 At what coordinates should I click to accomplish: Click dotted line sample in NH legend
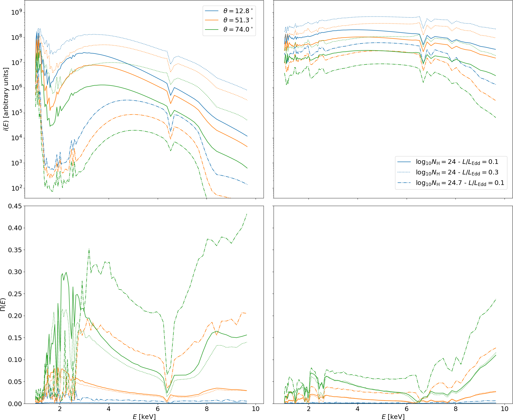(404, 172)
